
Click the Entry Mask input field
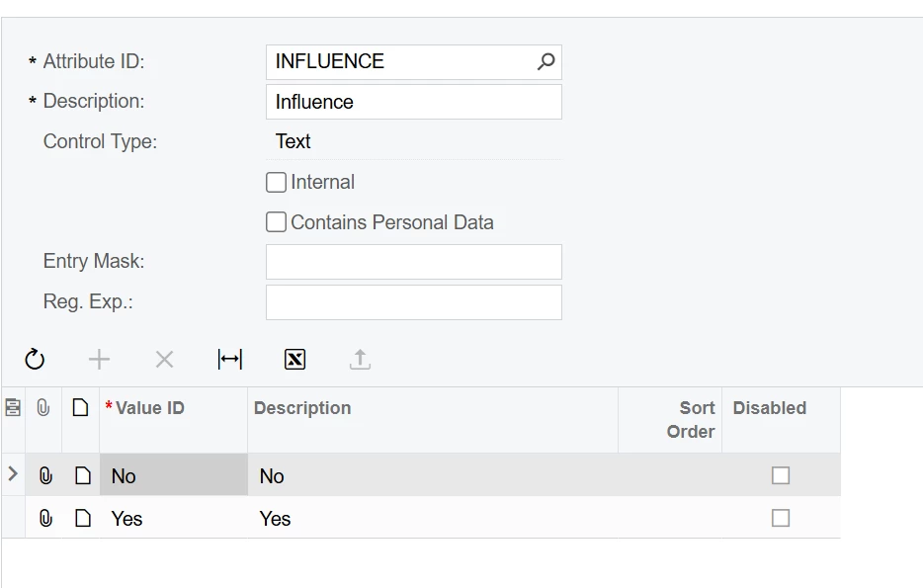(413, 262)
